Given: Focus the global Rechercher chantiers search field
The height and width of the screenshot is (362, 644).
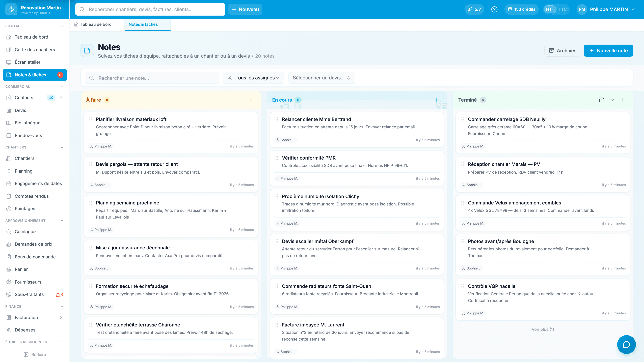Looking at the screenshot, I should point(150,9).
